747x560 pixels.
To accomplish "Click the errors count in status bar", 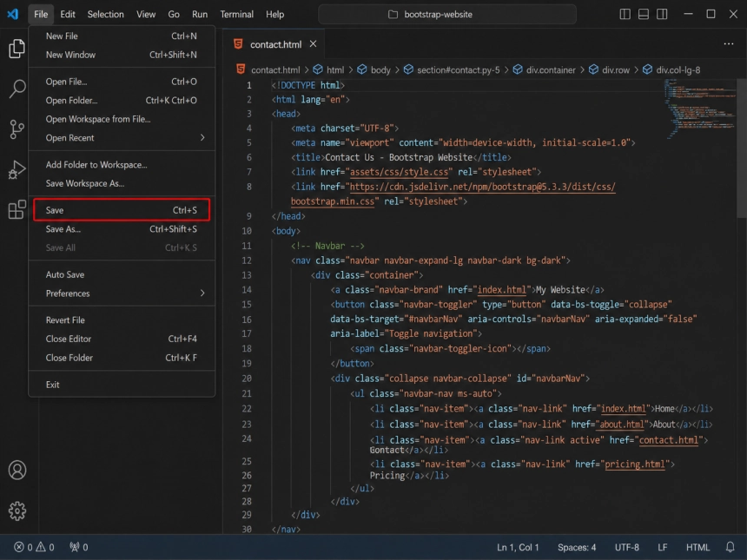I will (23, 547).
